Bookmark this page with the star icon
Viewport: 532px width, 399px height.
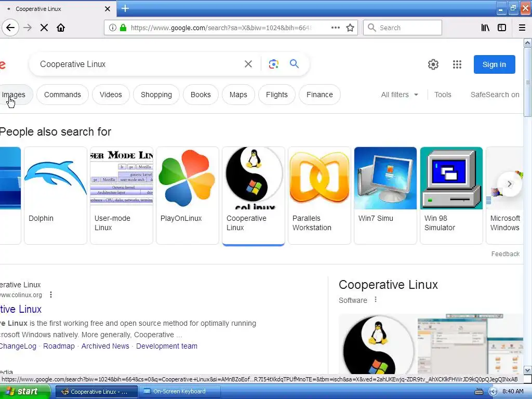click(350, 28)
